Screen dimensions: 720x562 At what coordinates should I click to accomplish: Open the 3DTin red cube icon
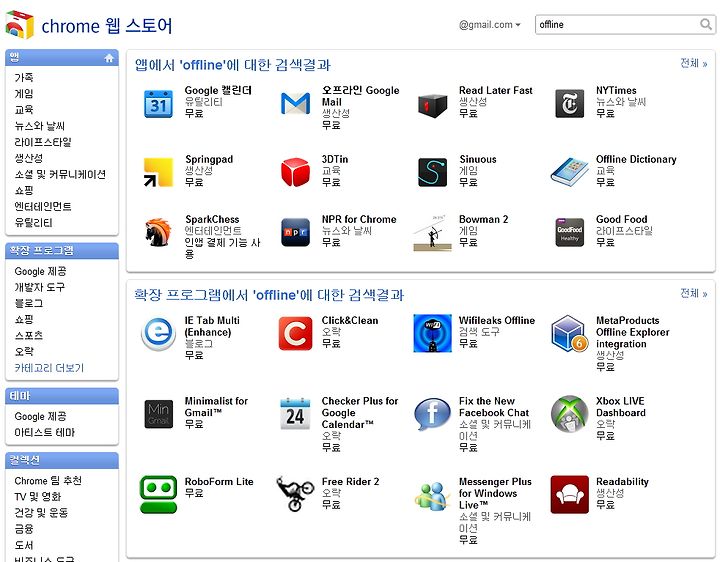295,172
